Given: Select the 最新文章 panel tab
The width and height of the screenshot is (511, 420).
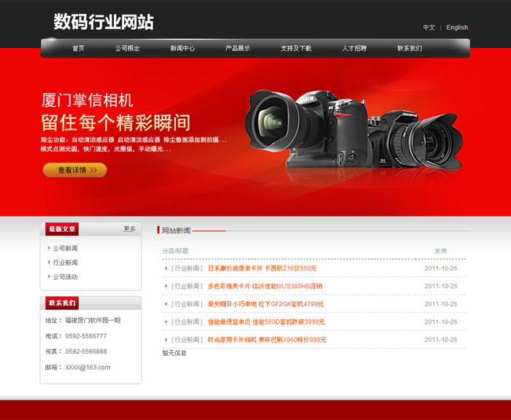Looking at the screenshot, I should [62, 229].
